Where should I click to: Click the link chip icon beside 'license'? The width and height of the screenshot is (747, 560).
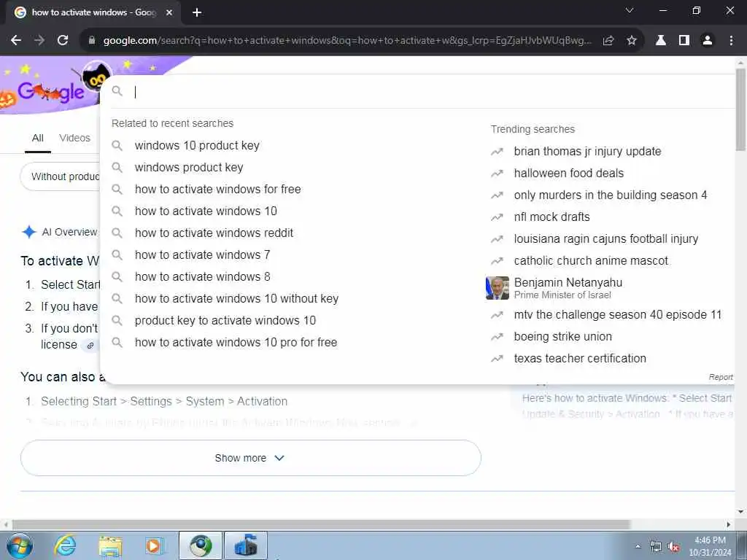90,345
